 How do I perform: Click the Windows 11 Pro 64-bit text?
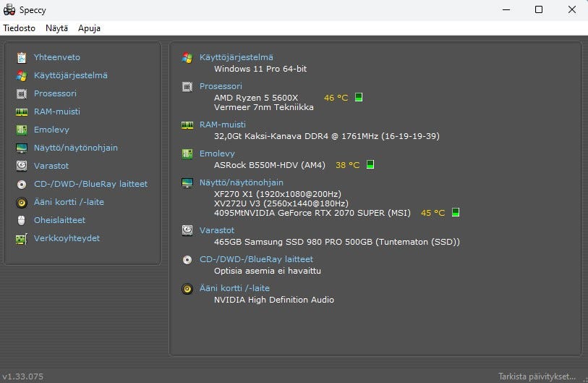pyautogui.click(x=260, y=69)
